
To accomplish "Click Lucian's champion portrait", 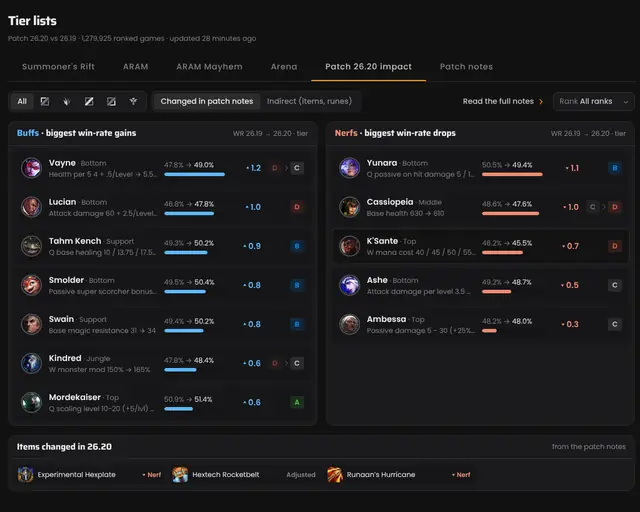I will coord(31,207).
